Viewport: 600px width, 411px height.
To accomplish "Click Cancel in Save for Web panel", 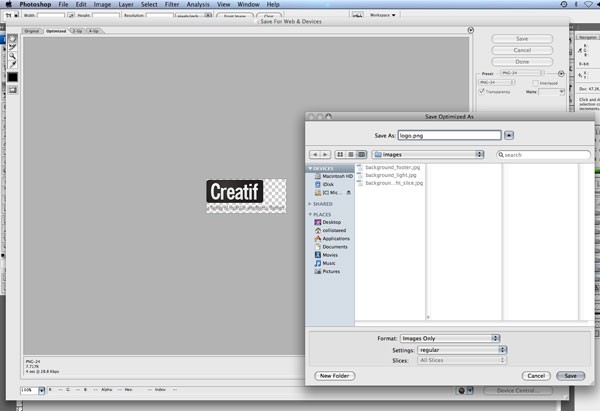I will [522, 50].
